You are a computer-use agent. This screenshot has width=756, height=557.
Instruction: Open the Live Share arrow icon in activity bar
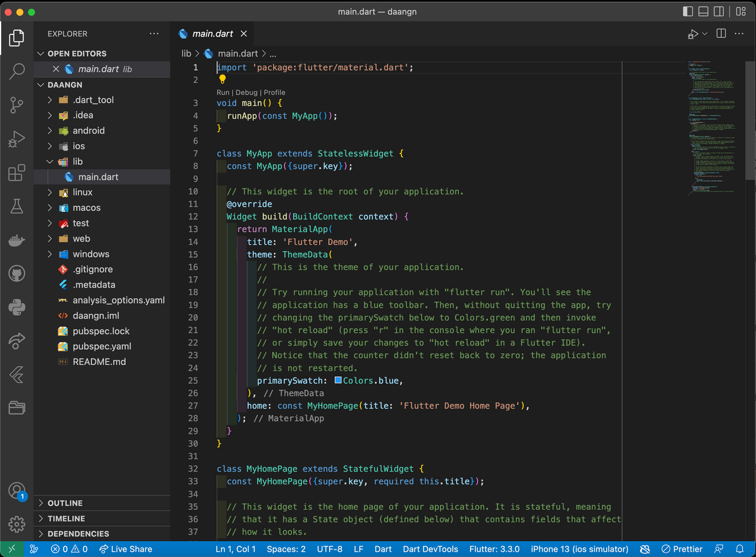pyautogui.click(x=17, y=341)
